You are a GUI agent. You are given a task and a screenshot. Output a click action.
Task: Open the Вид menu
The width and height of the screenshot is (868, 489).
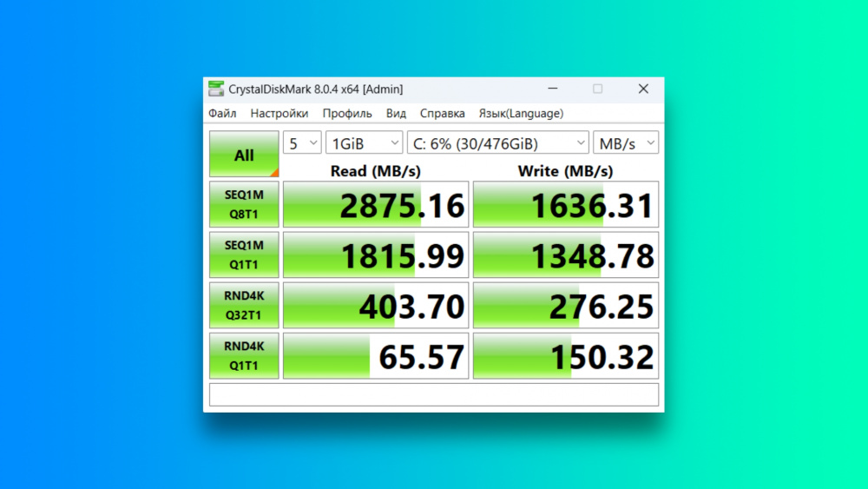[396, 114]
